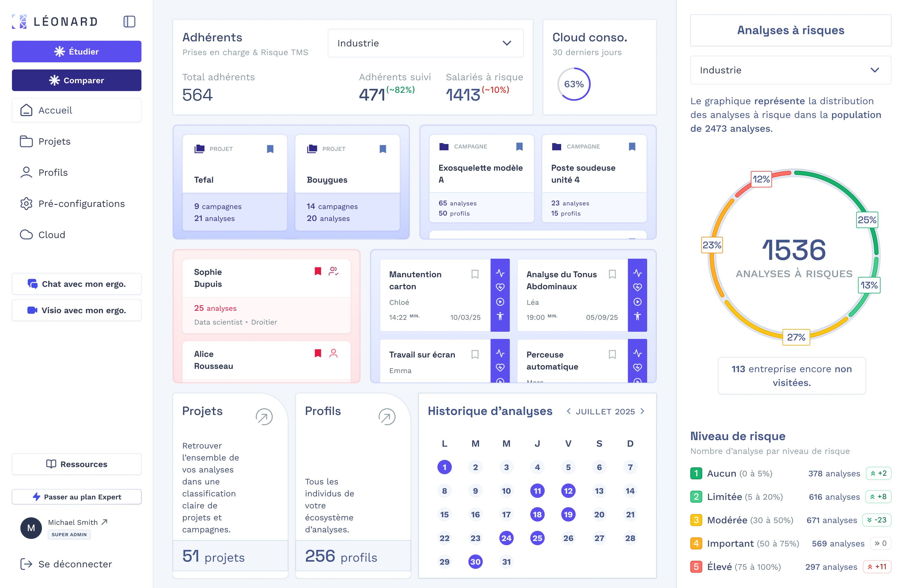Click activity pulse icon on Travail sur écran
Image resolution: width=906 pixels, height=588 pixels.
tap(500, 353)
